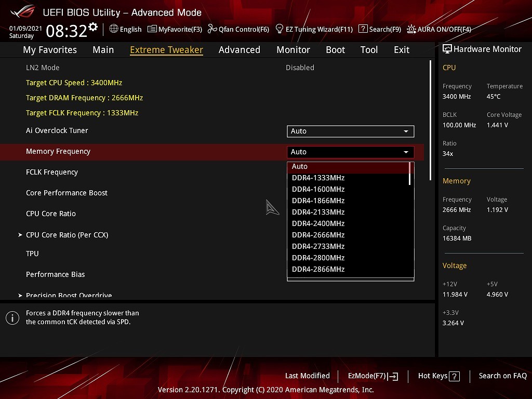Open Qfan Control fan icon
The image size is (532, 399).
212,29
